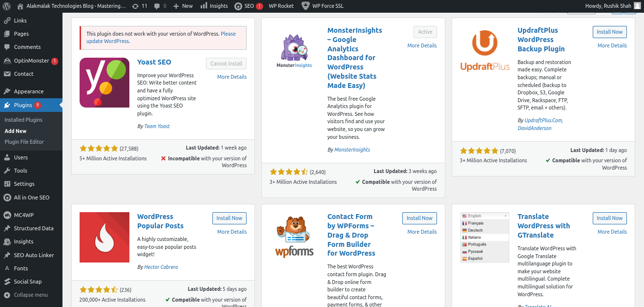This screenshot has height=307, width=644.
Task: Open More Details for MonsterInsights
Action: coord(422,45)
